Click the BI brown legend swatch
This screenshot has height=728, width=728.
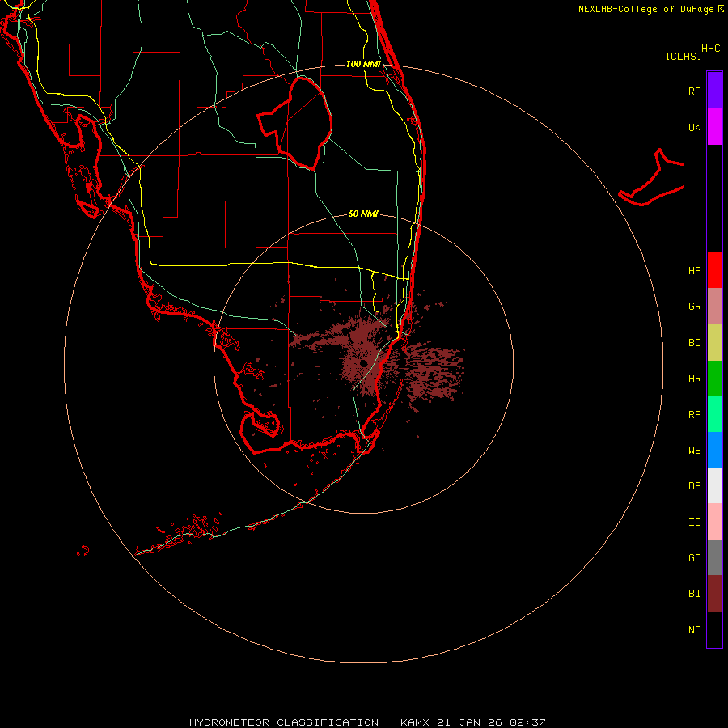coord(714,594)
